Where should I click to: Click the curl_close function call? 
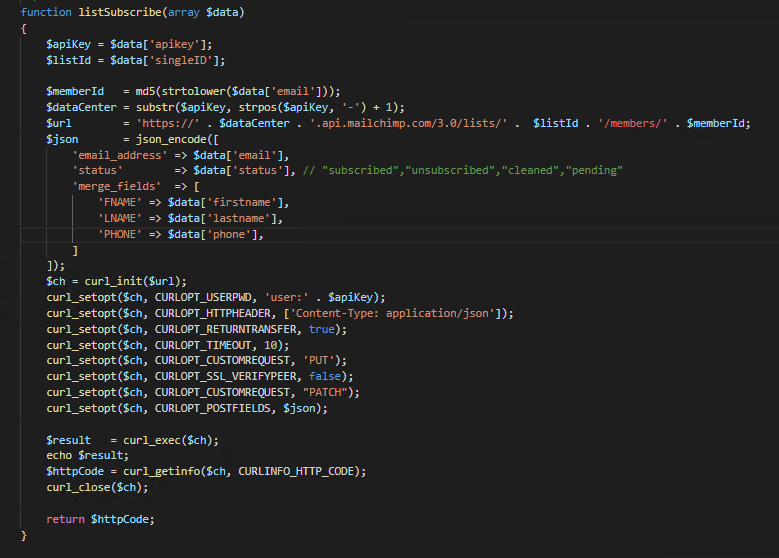point(78,487)
